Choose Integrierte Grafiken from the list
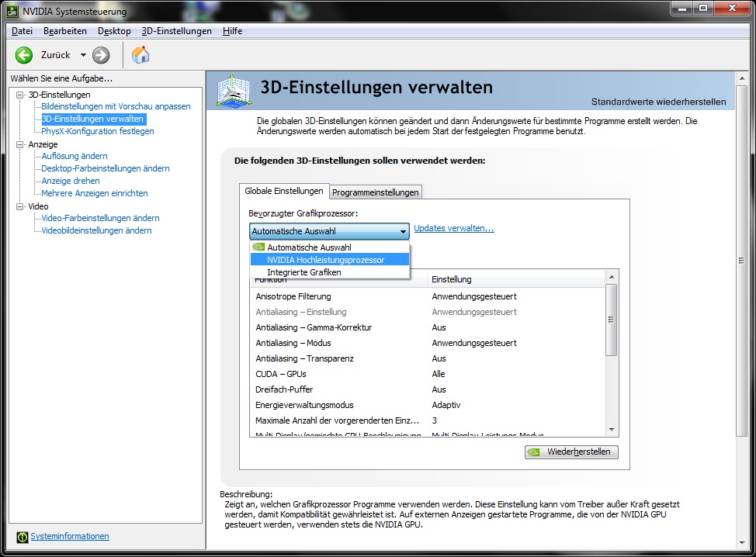Screen dimensions: 756x557 330,272
